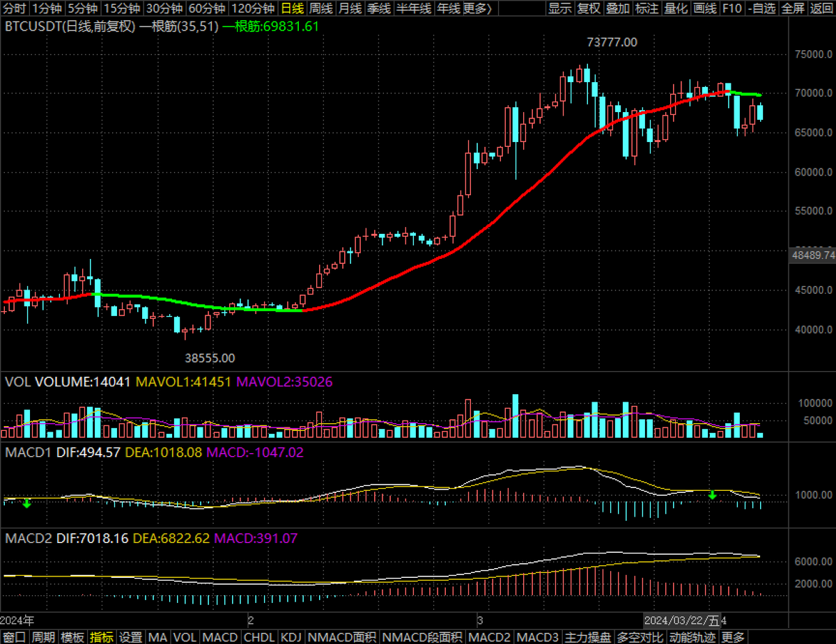Switch to 周线 weekly chart
Image resolution: width=836 pixels, height=644 pixels.
click(321, 8)
